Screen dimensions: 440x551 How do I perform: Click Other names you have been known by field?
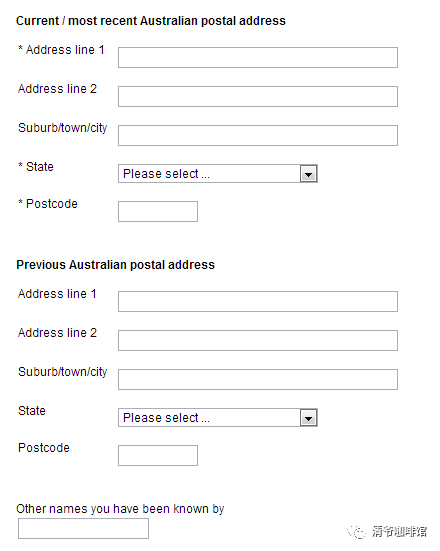tap(83, 529)
